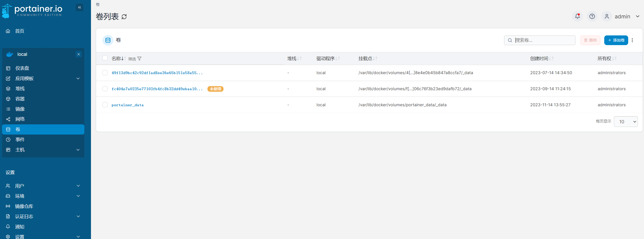
Task: Click the local Docker whale icon
Action: 10,54
